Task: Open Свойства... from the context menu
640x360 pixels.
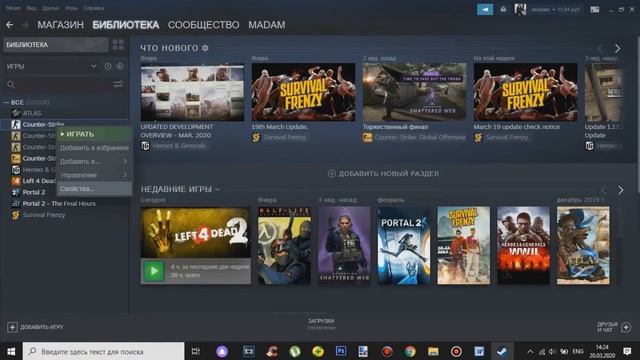Action: pyautogui.click(x=94, y=189)
